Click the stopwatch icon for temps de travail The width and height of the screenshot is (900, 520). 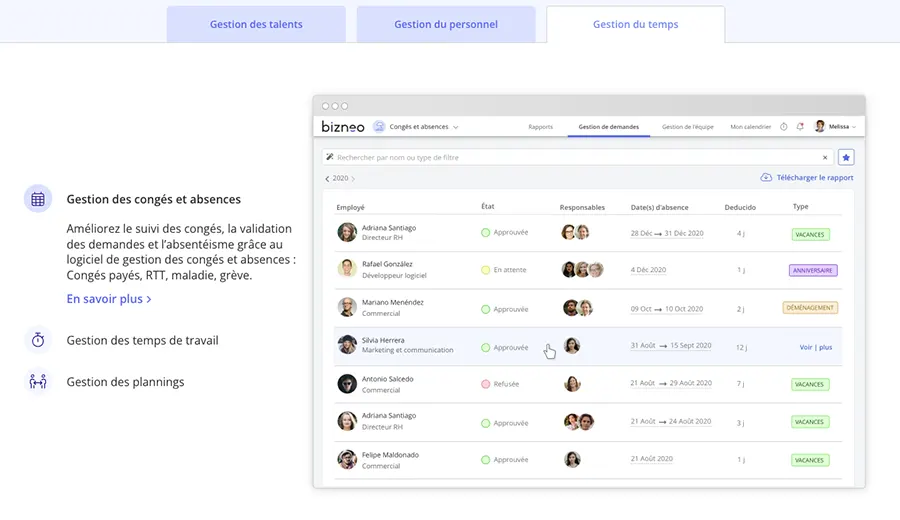(38, 340)
